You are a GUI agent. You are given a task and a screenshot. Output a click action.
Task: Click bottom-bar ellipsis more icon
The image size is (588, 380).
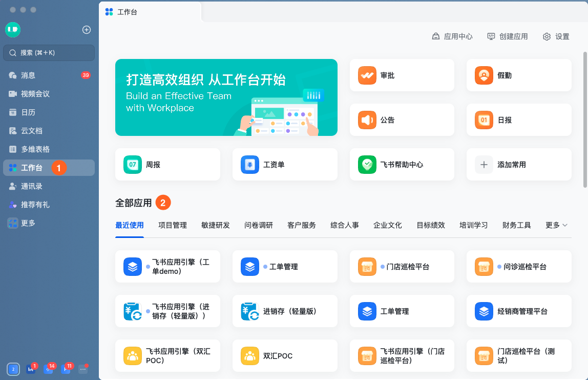click(x=83, y=369)
